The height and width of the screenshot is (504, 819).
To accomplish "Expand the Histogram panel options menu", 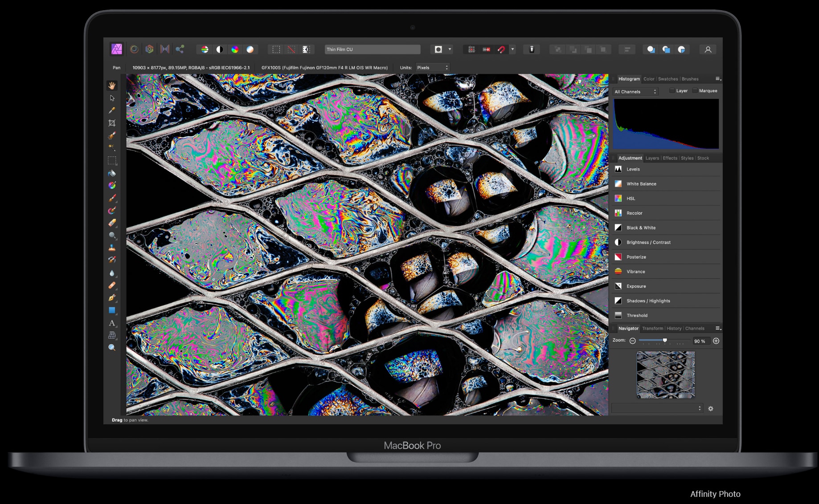I will pos(718,79).
